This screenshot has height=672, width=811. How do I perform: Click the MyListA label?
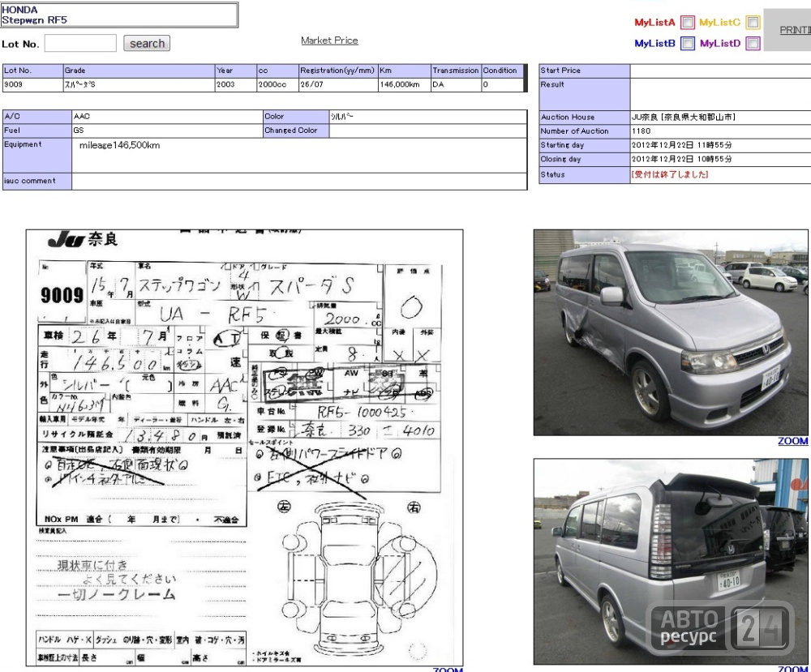654,22
